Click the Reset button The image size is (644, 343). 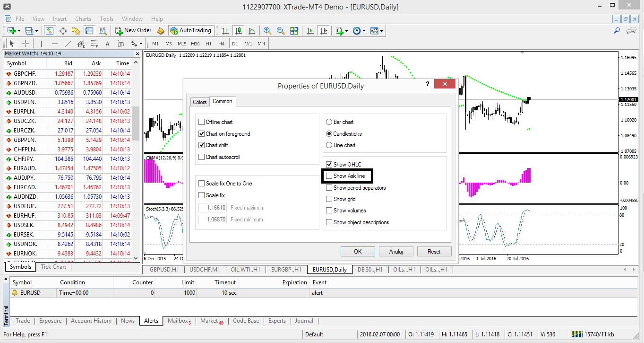(x=434, y=252)
